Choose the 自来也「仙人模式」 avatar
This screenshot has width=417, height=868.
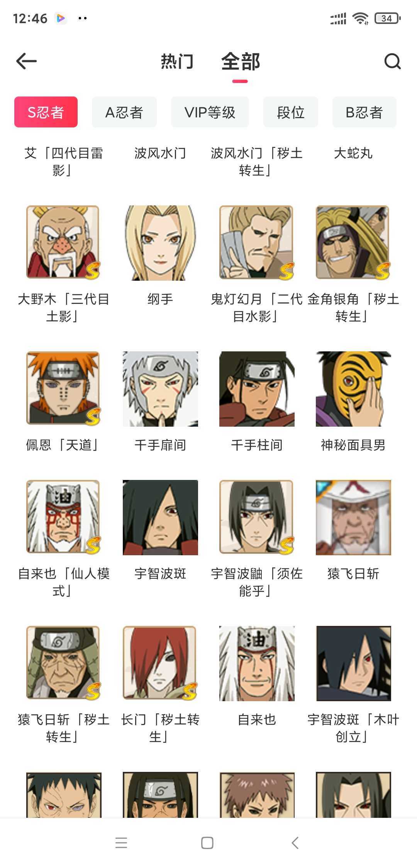[x=64, y=517]
